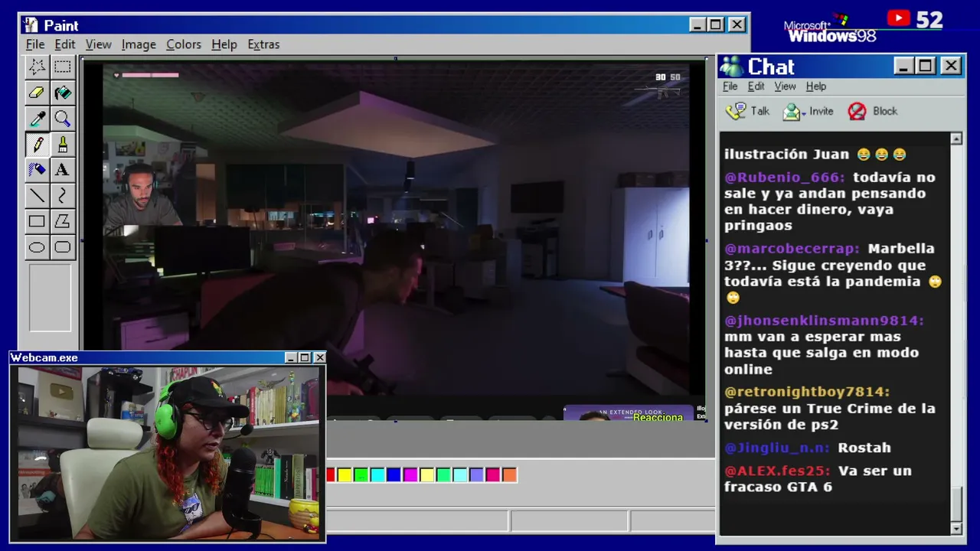Image resolution: width=980 pixels, height=551 pixels.
Task: Pick the bright yellow color swatch
Action: click(345, 475)
